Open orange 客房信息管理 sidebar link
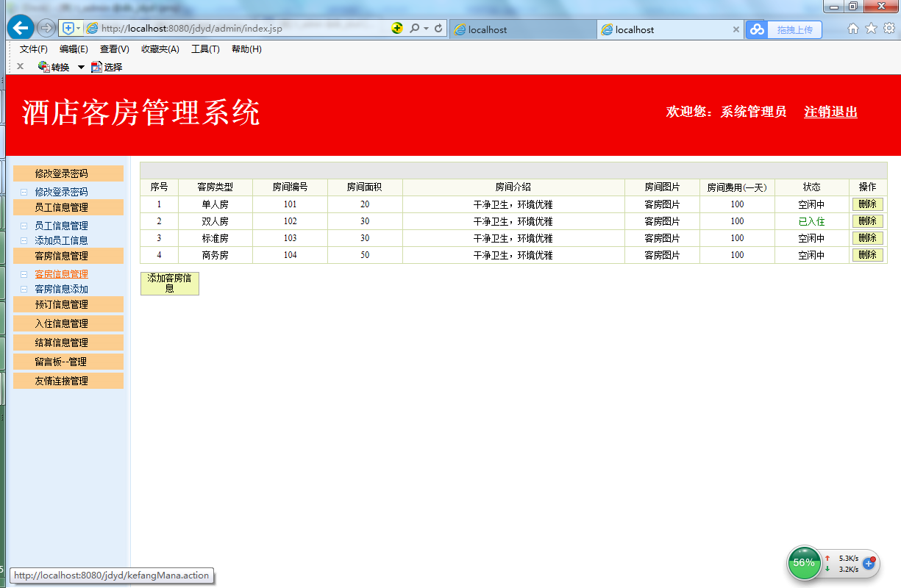Viewport: 901px width, 588px height. click(x=61, y=274)
